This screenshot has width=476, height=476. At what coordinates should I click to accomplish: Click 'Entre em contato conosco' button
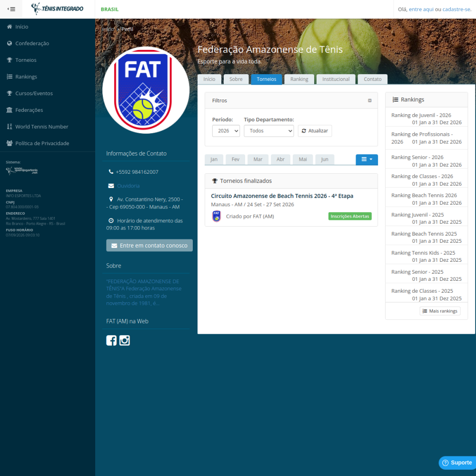(x=149, y=245)
